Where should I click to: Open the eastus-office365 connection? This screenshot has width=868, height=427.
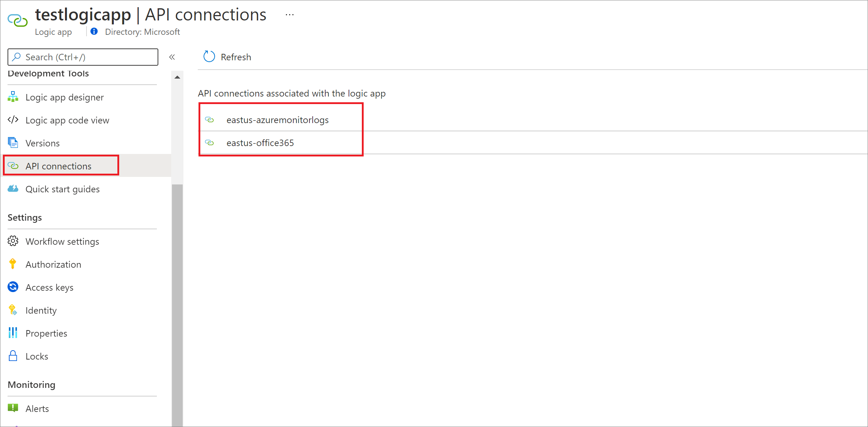click(260, 143)
